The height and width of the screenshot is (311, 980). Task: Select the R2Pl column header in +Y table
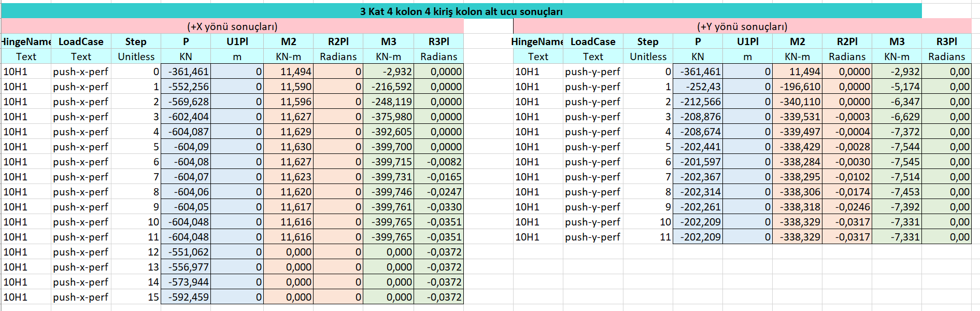pyautogui.click(x=847, y=41)
